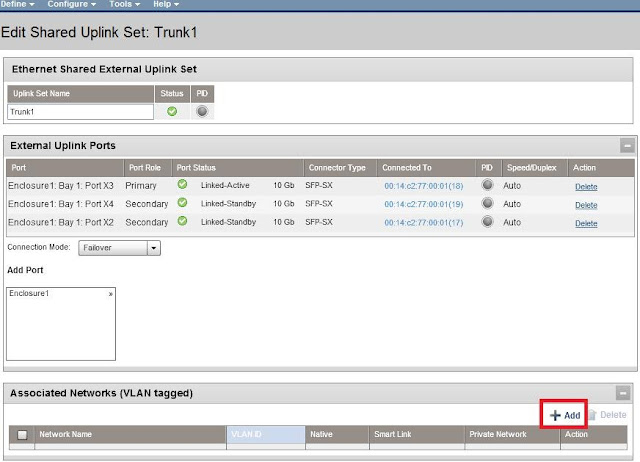Click Primary role text for Port X3
This screenshot has width=640, height=462.
coord(141,186)
